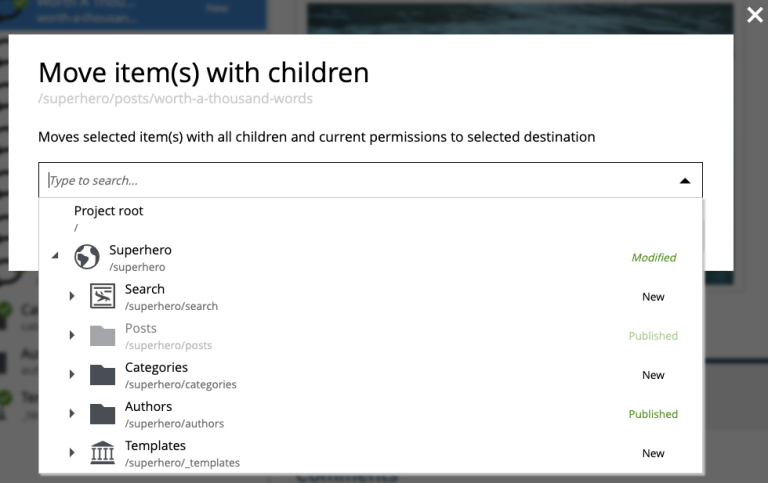Click the Search page icon

pos(102,296)
